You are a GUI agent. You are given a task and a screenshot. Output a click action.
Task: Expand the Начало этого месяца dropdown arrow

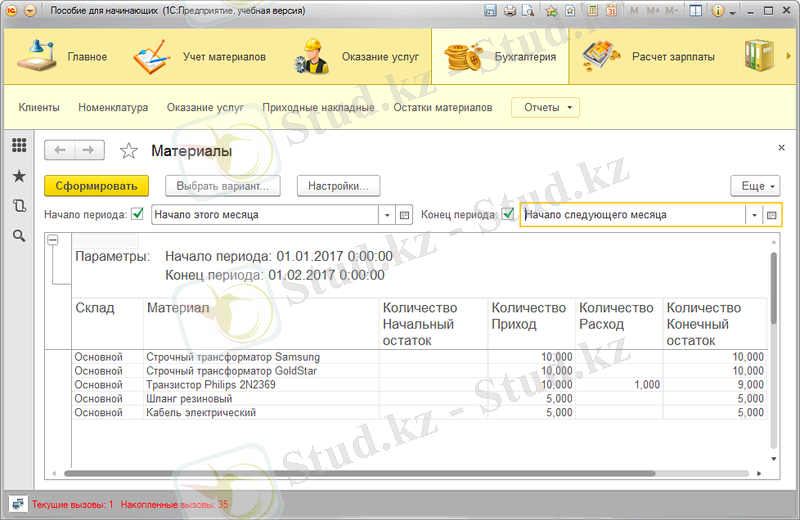click(x=387, y=215)
